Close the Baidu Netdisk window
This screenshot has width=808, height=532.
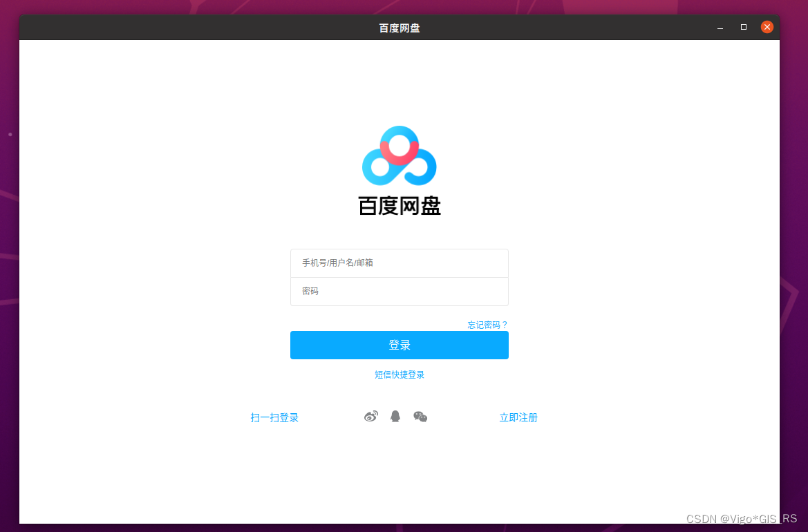click(x=767, y=26)
